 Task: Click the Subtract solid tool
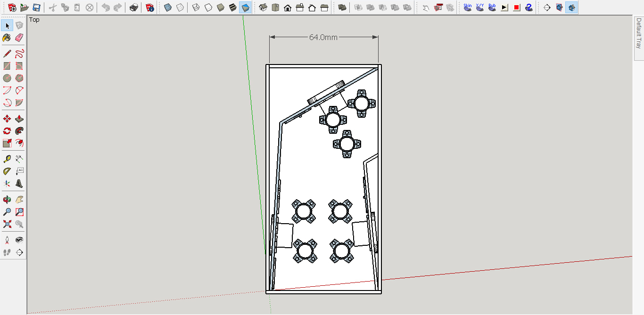383,8
